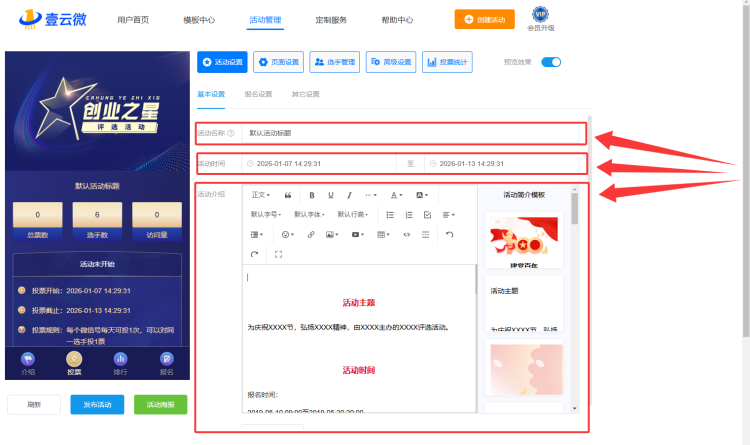This screenshot has width=750, height=445.
Task: Toggle bold formatting in the editor
Action: pyautogui.click(x=312, y=195)
